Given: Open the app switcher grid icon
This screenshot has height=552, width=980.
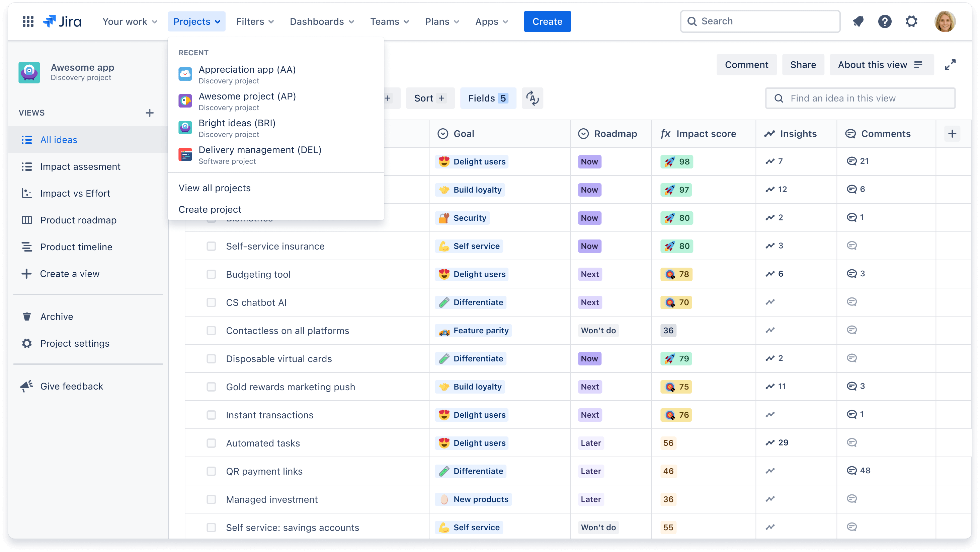Looking at the screenshot, I should [x=28, y=21].
